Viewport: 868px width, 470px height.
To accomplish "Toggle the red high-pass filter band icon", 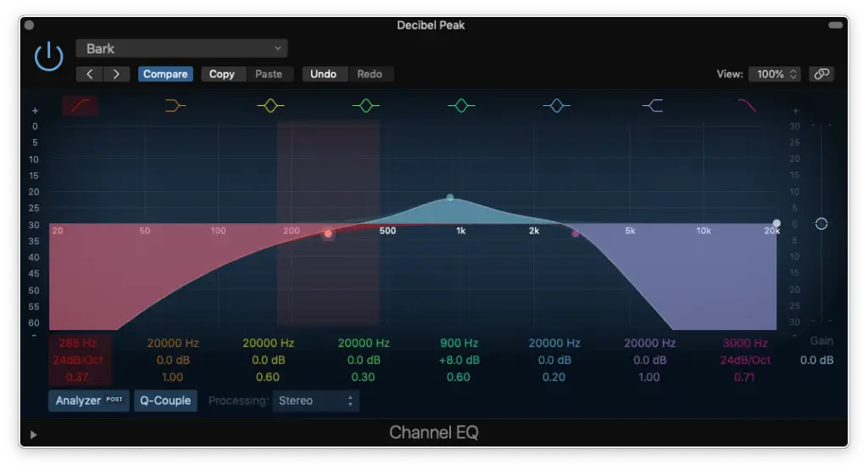I will click(x=81, y=105).
